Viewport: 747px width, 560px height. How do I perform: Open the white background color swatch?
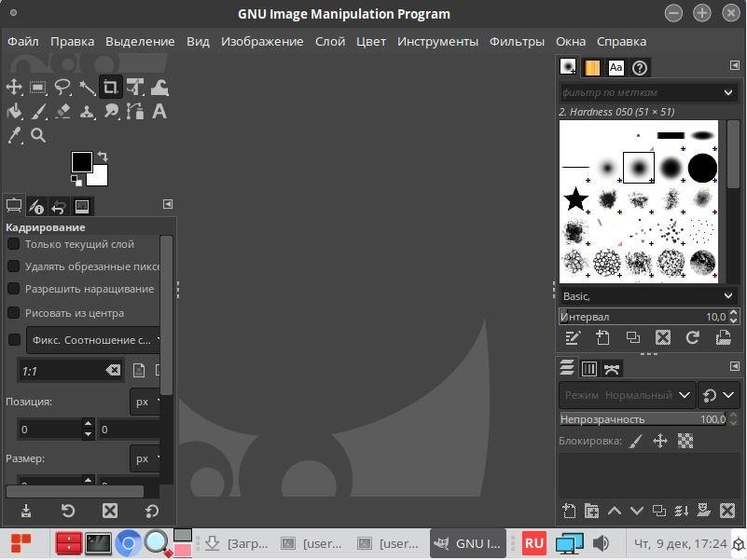coord(100,178)
